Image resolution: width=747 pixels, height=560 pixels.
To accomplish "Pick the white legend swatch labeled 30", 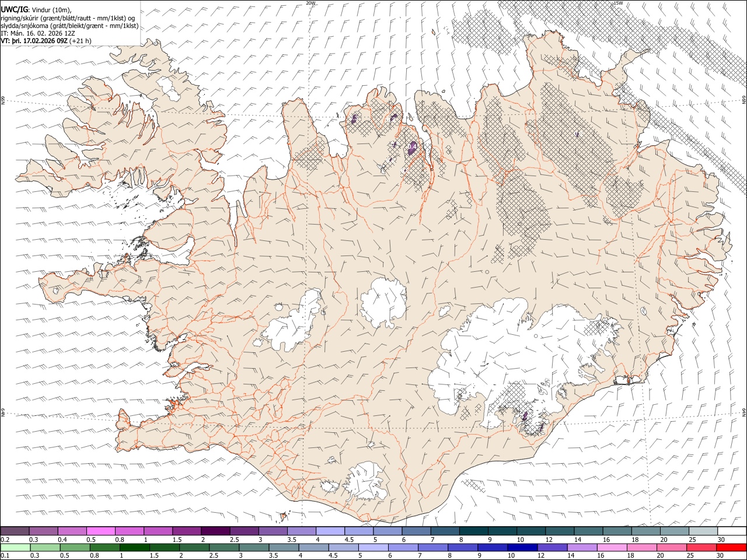I will (x=731, y=531).
